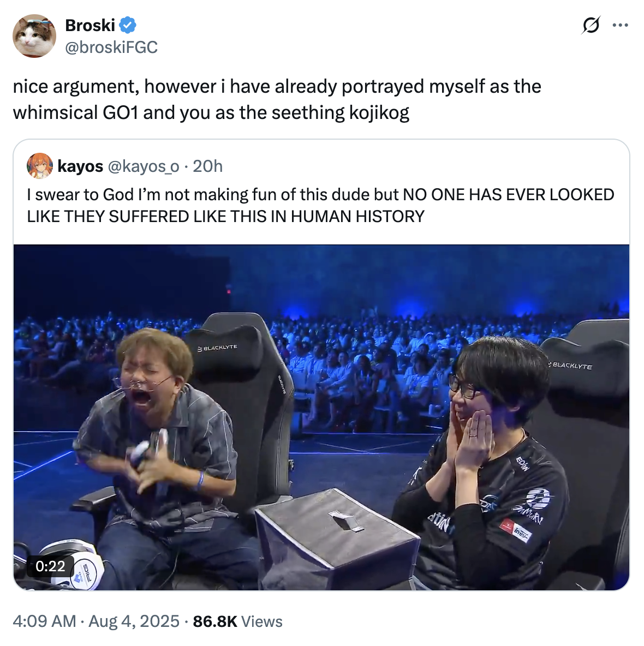Open the @broskiFGC handle link
Image resolution: width=644 pixels, height=646 pixels.
[111, 47]
